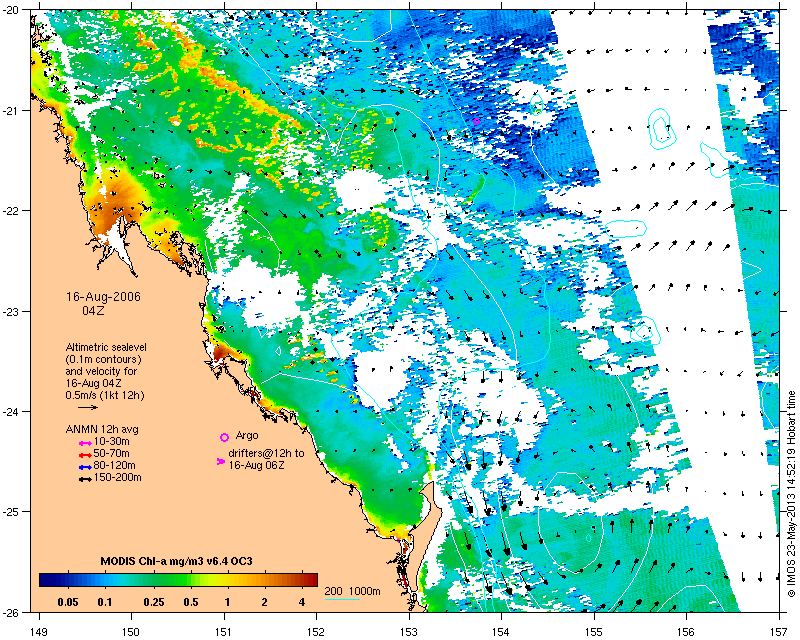
Task: Click the magenta drifter arrow legend symbol
Action: click(x=221, y=461)
